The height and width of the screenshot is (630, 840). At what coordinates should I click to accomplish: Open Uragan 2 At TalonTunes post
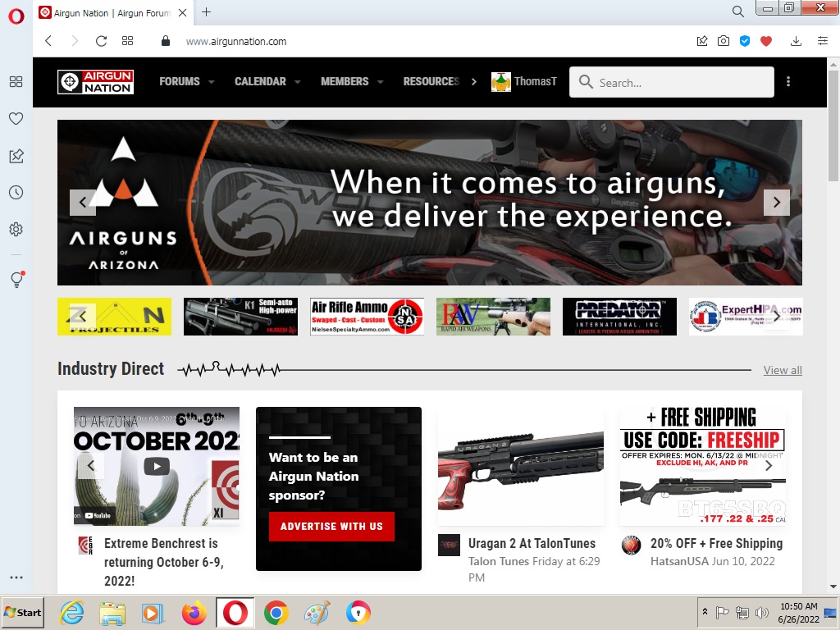pos(532,543)
